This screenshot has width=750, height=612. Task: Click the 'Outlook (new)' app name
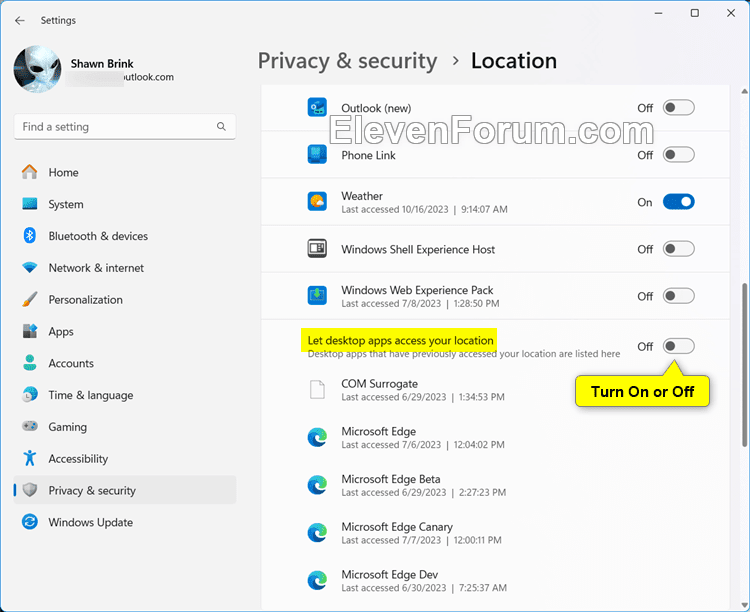point(376,109)
